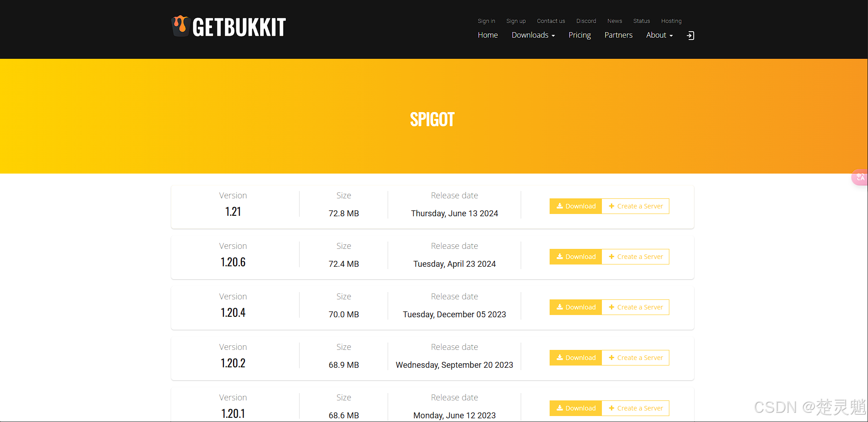Click the pink translate floating icon
The height and width of the screenshot is (422, 868).
(860, 177)
